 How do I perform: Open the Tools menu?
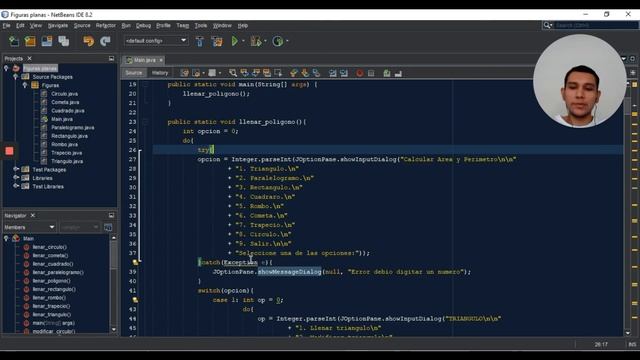coord(201,25)
